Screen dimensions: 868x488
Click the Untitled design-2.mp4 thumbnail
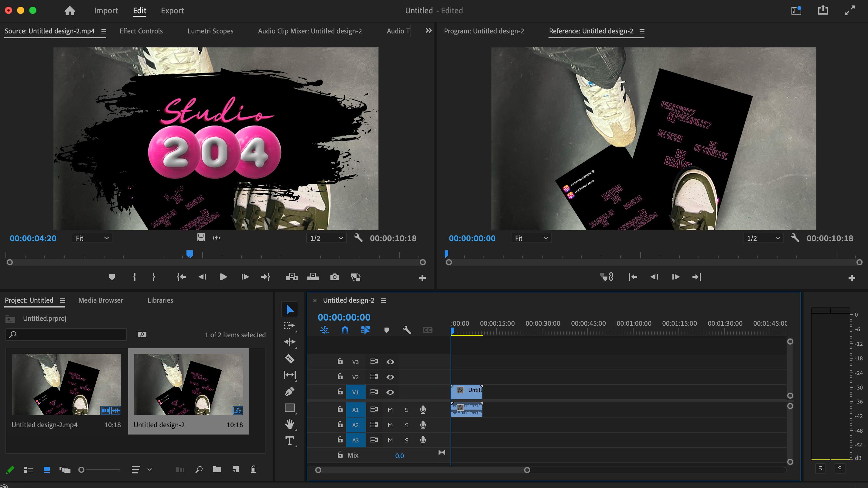67,384
